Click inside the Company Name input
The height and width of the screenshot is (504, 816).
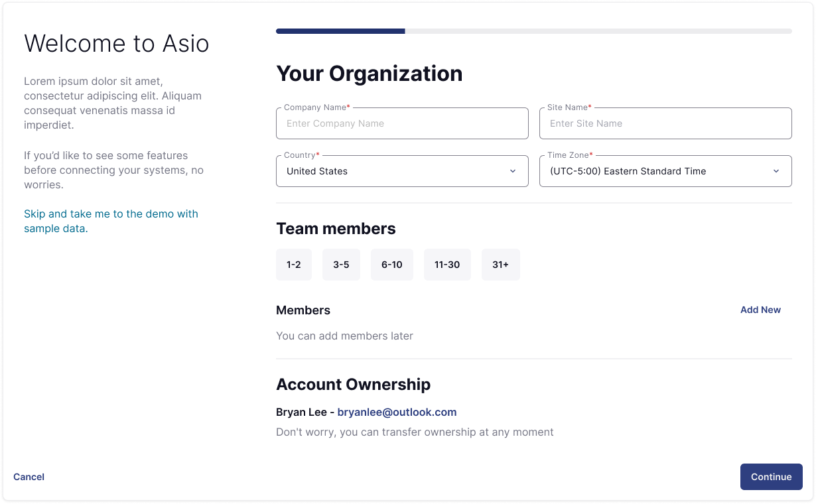tap(402, 123)
